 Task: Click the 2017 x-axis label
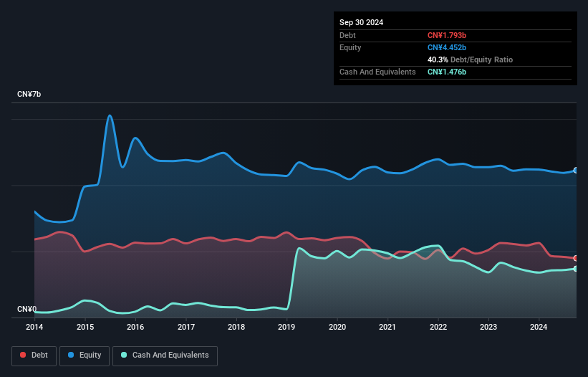pos(186,327)
